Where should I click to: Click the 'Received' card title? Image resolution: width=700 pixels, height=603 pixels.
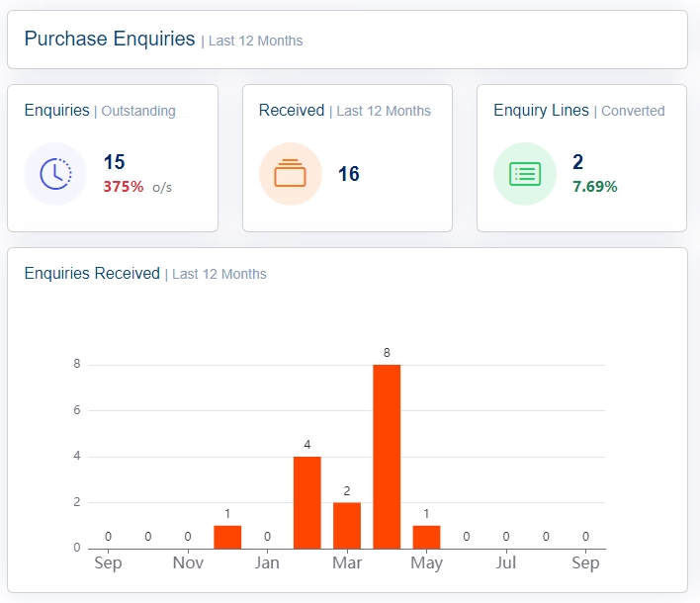292,111
